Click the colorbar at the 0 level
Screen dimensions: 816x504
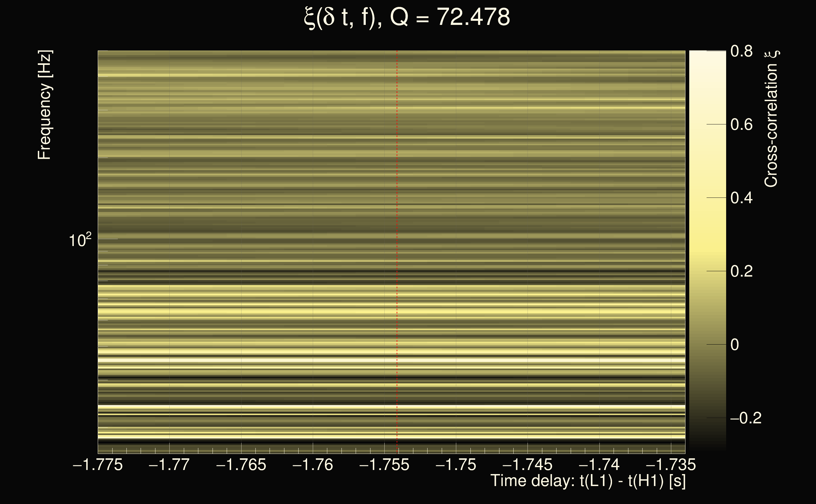707,344
